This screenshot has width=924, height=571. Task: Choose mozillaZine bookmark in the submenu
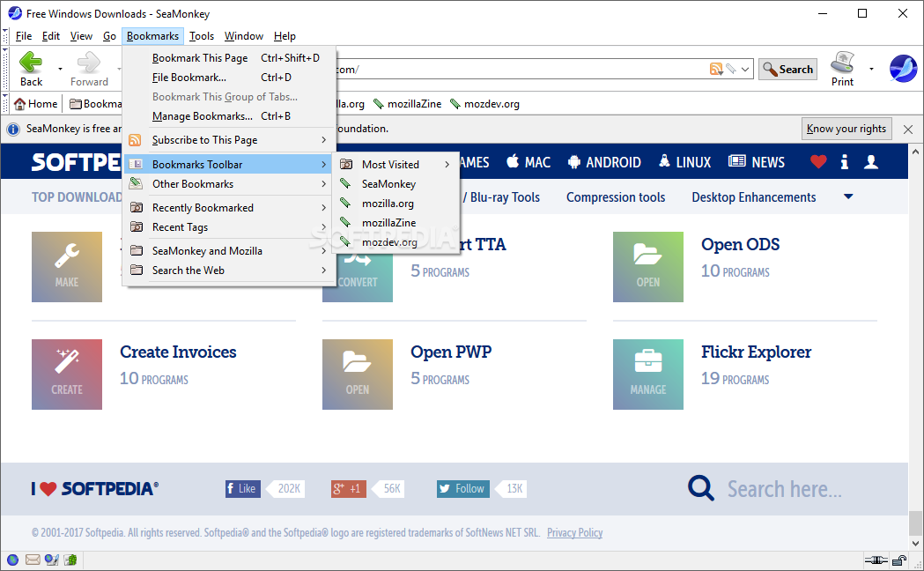click(395, 223)
